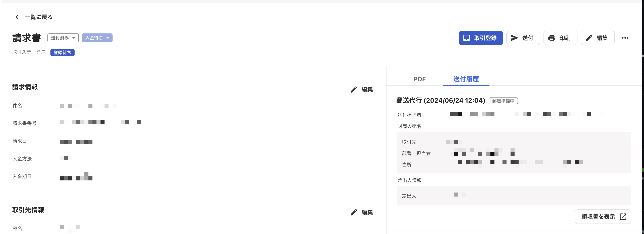Click external link icon on 領収書を表示
Image resolution: width=644 pixels, height=234 pixels.
[623, 216]
